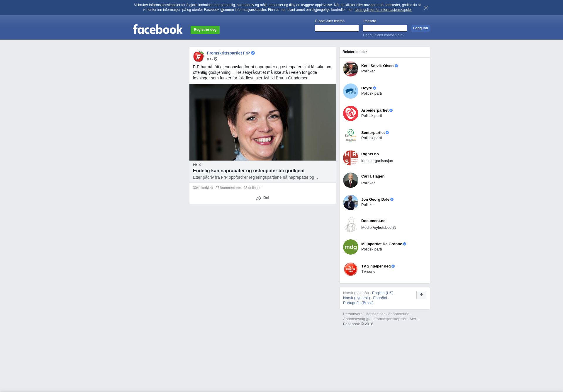Focus the E-post eller telefon field
563x392 pixels.
point(337,28)
